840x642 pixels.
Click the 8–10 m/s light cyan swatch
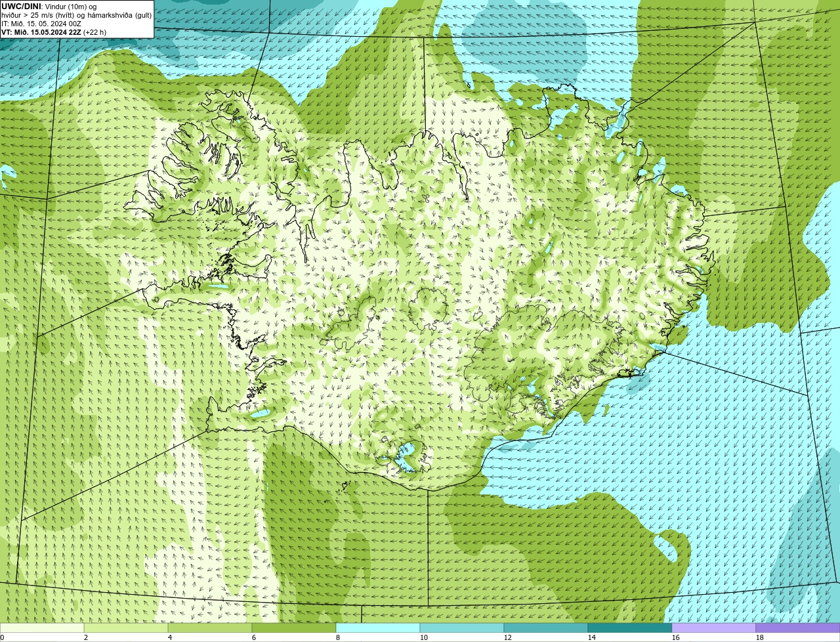click(378, 628)
